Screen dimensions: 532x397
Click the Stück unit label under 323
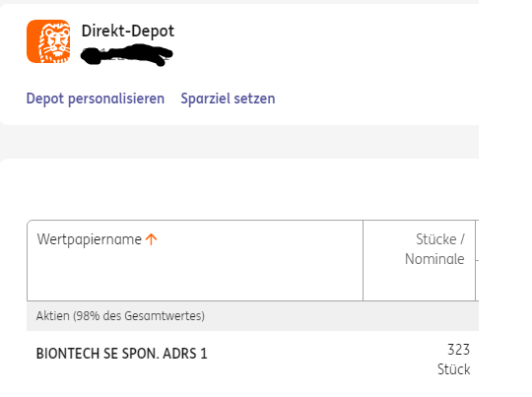tap(453, 369)
